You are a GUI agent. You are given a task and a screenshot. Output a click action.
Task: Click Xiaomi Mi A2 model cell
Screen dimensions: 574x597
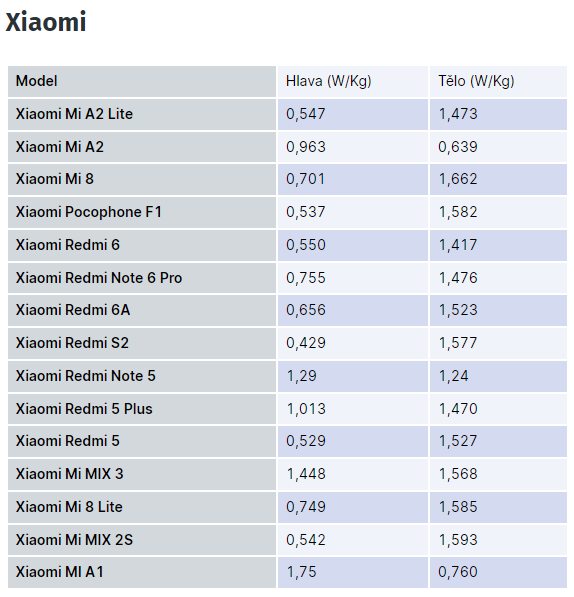[142, 147]
